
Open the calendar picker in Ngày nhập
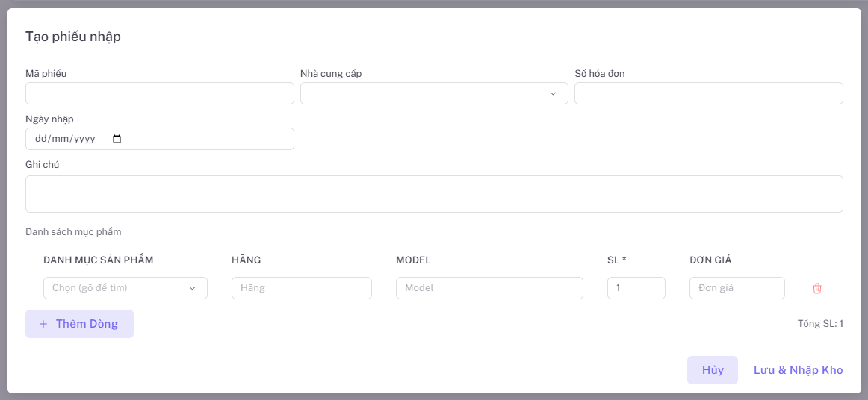(x=117, y=139)
